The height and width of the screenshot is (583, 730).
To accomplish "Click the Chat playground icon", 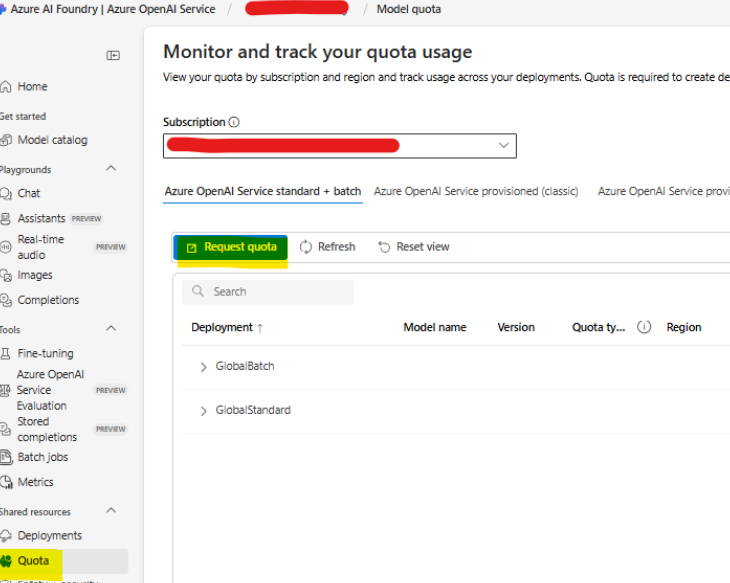I will coord(6,193).
